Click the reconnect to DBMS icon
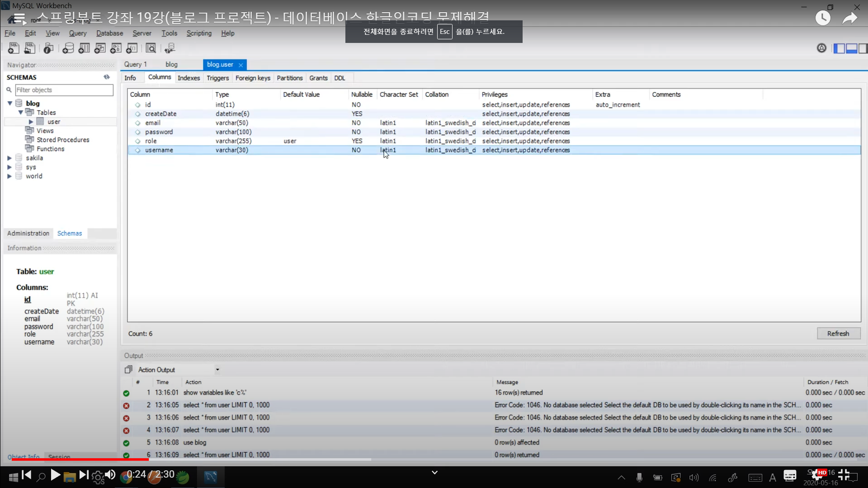Viewport: 868px width, 488px height. pyautogui.click(x=170, y=48)
